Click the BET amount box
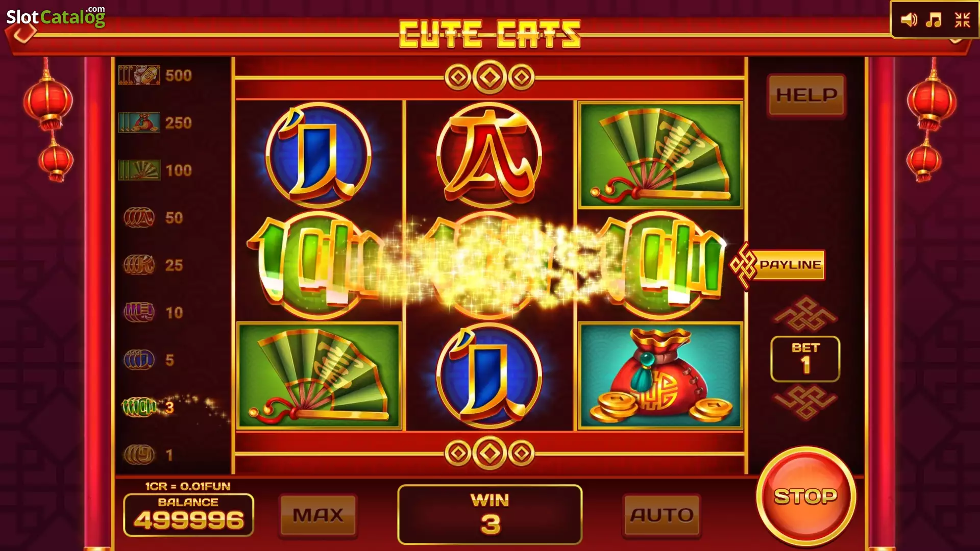This screenshot has width=980, height=551. pos(805,359)
